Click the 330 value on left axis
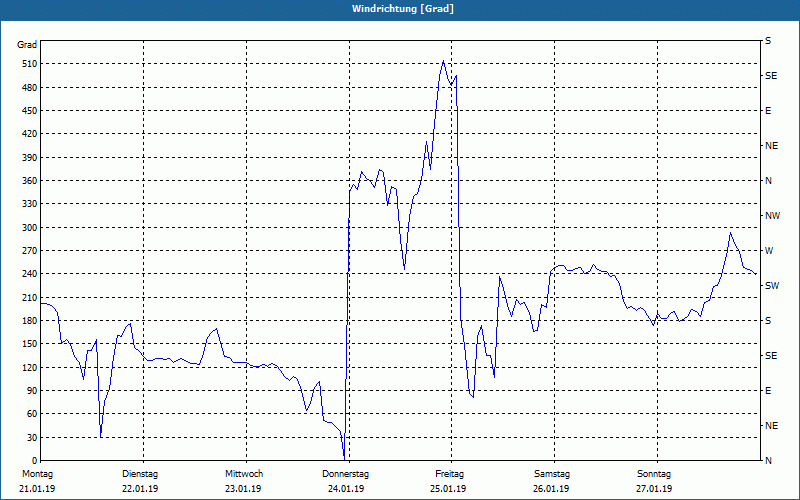This screenshot has height=500, width=800. 29,204
